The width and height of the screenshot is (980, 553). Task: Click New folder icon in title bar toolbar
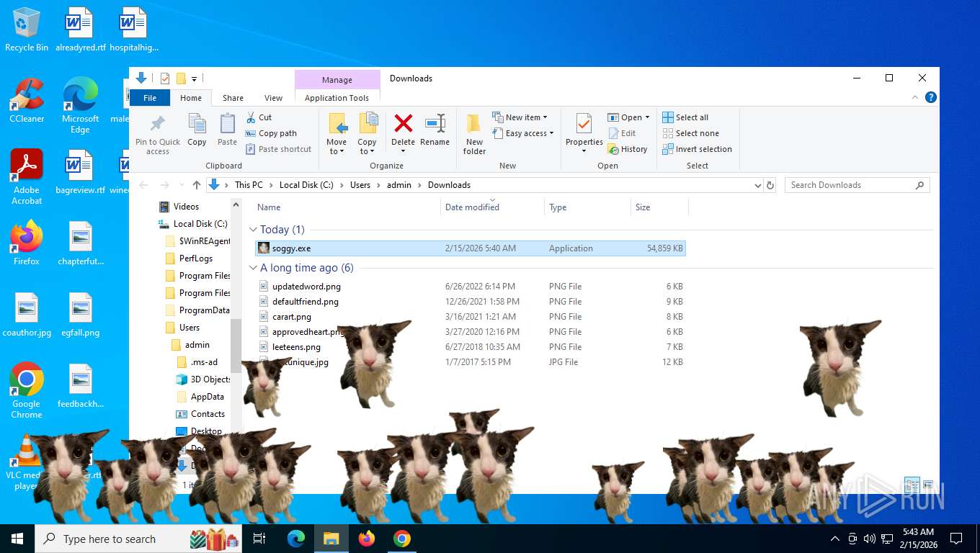click(181, 78)
